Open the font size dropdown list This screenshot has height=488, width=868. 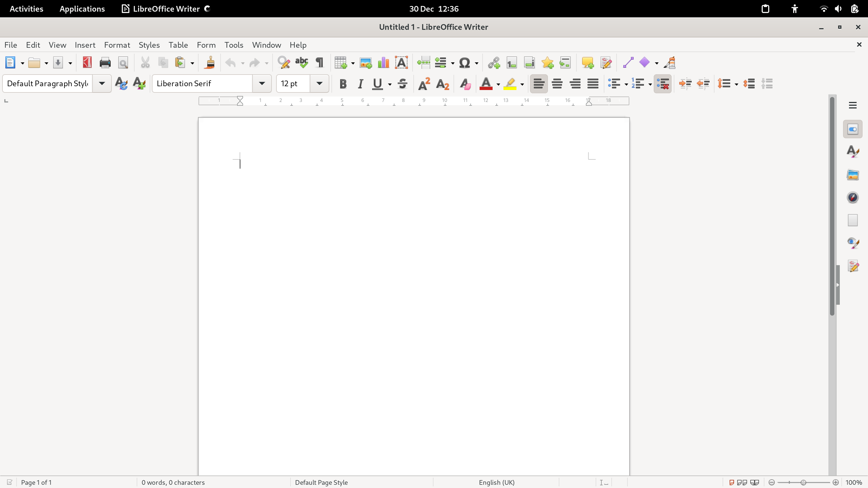click(319, 84)
